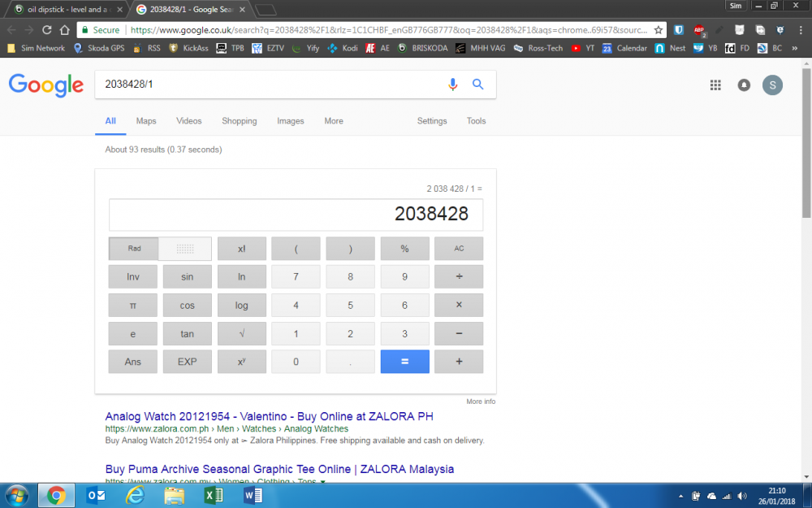Image resolution: width=812 pixels, height=508 pixels.
Task: Open the MHH VAG bookmark
Action: [x=480, y=48]
